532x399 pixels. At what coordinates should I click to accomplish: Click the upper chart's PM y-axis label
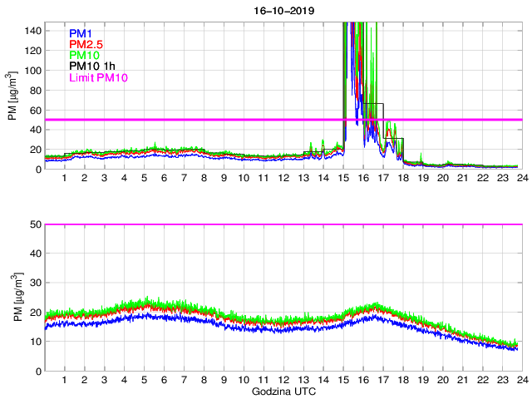13,96
